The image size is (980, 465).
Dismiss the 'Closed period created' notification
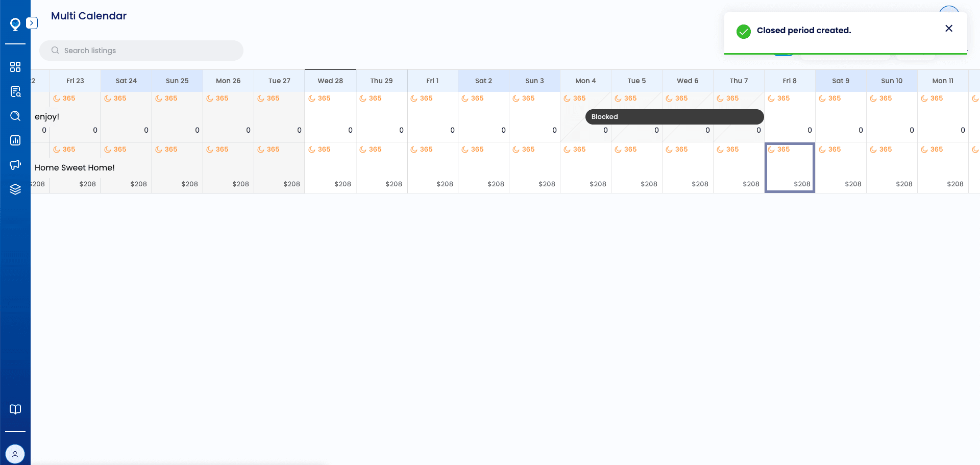point(948,29)
